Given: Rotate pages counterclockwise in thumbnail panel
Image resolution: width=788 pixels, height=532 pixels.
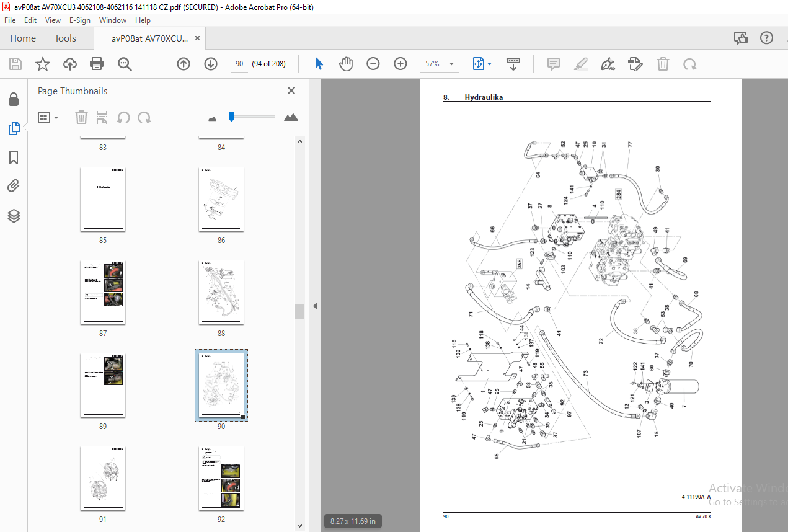Looking at the screenshot, I should coord(123,117).
